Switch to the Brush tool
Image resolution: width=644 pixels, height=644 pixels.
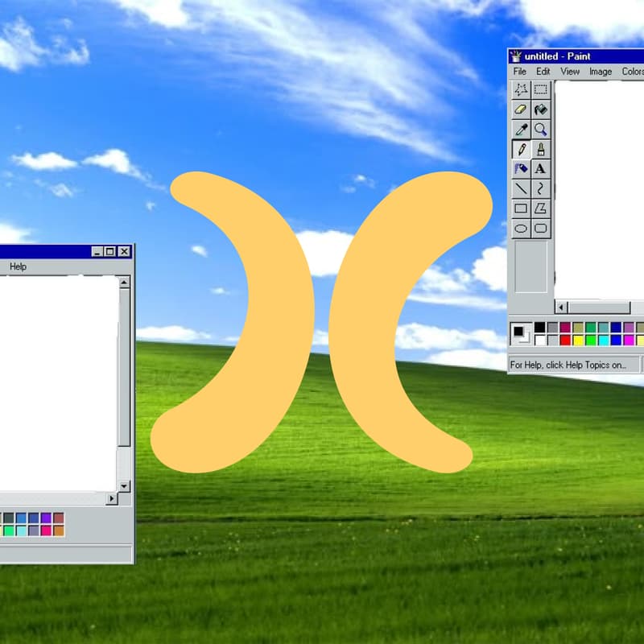pos(540,149)
